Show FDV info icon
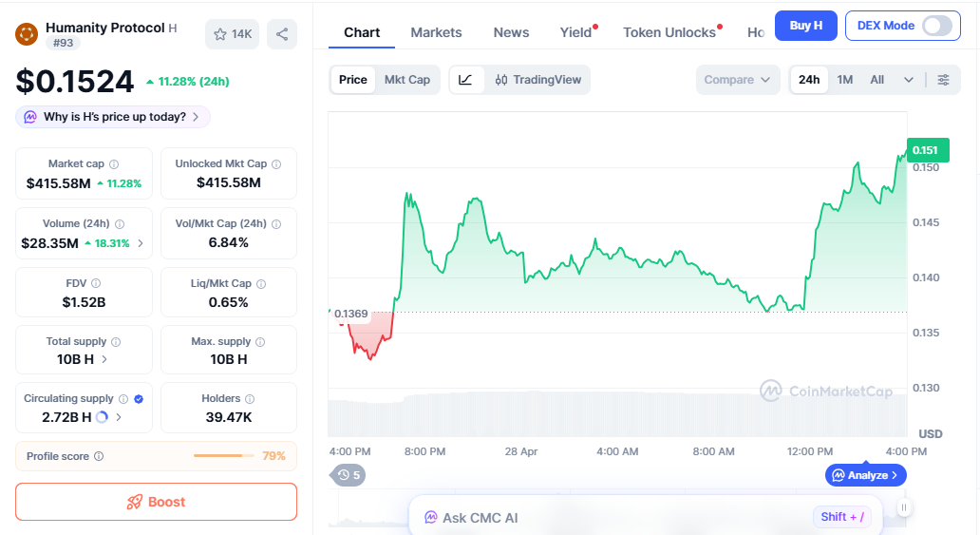The height and width of the screenshot is (535, 980). pos(96,283)
